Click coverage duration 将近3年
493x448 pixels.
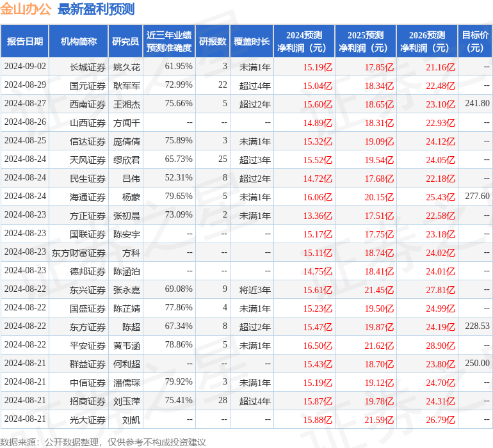(x=255, y=290)
